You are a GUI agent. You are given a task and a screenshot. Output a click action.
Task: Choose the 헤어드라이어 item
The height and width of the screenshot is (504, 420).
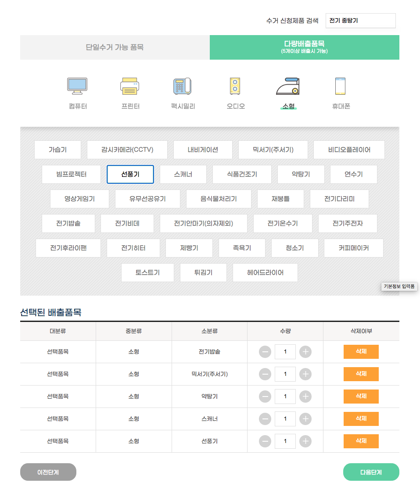pos(266,272)
